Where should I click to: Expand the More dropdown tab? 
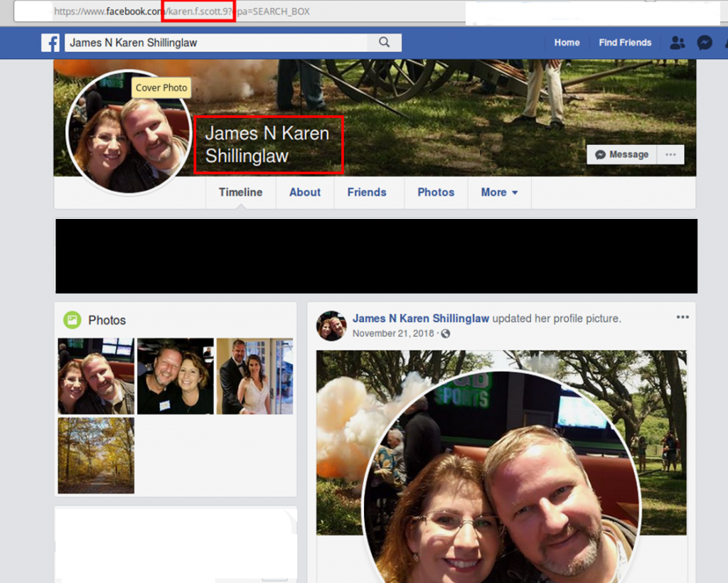coord(499,192)
